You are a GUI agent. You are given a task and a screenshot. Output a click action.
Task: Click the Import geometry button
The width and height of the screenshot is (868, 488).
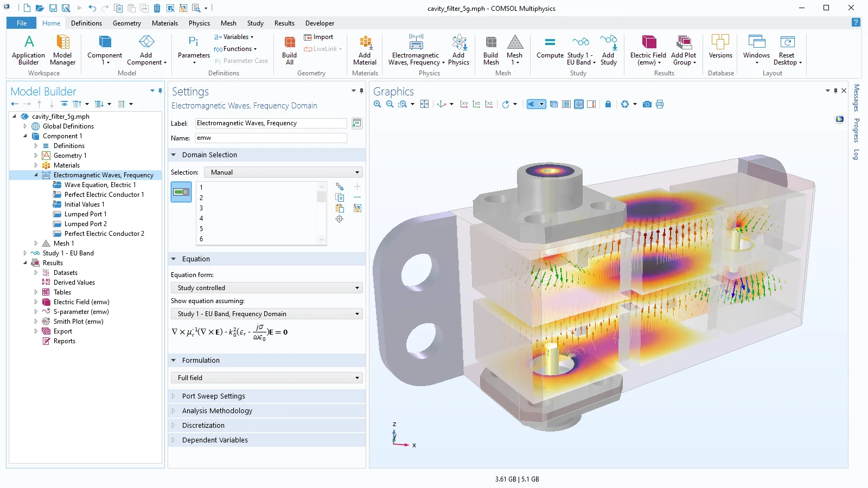[319, 37]
